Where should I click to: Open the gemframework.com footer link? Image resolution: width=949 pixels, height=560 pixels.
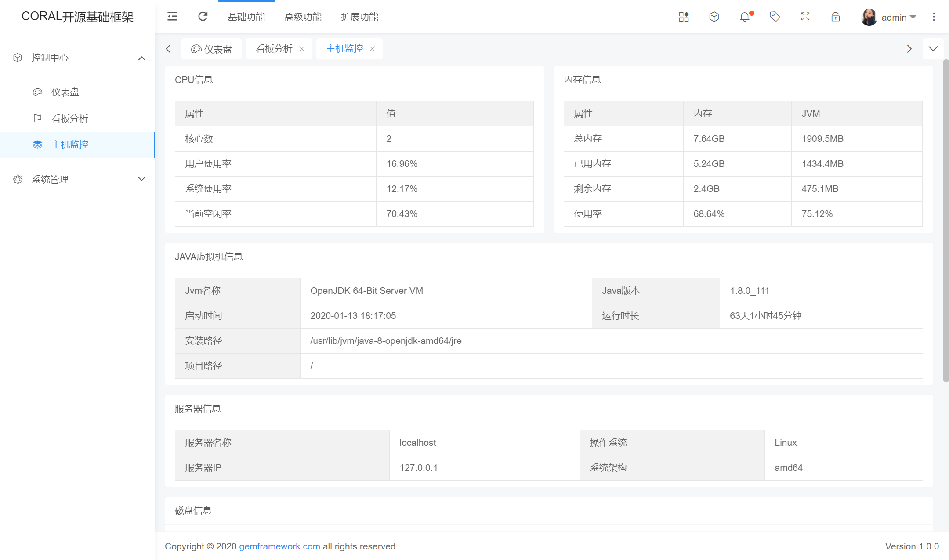(x=279, y=546)
